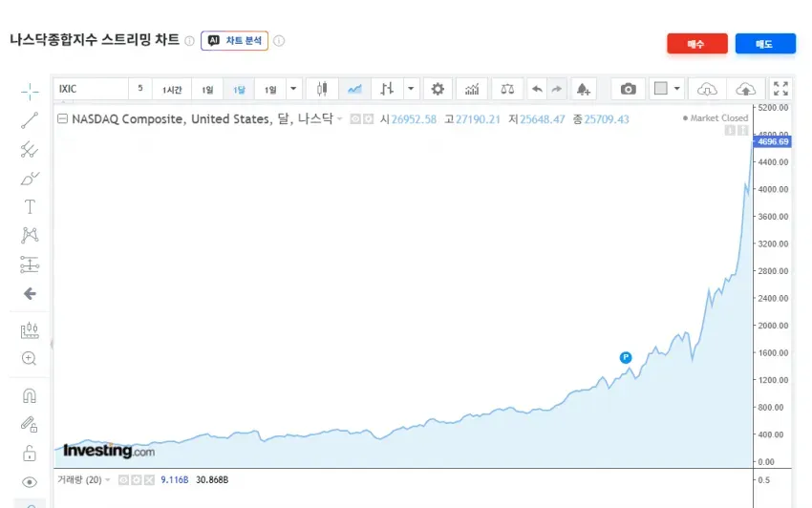This screenshot has height=508, width=812.
Task: Click the red 매수 buy button
Action: coord(697,44)
